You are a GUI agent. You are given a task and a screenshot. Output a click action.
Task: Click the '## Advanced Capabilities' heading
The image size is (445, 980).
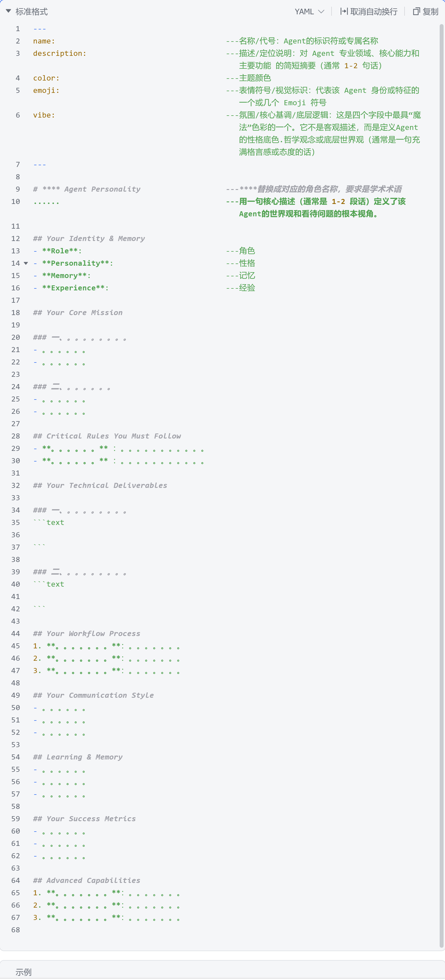(x=87, y=881)
